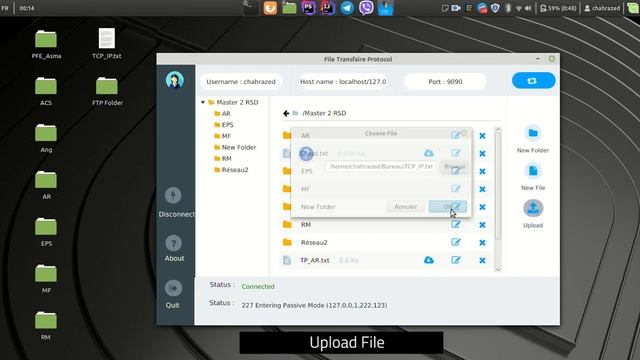
Task: Open the AR desktop folder
Action: 46,186
